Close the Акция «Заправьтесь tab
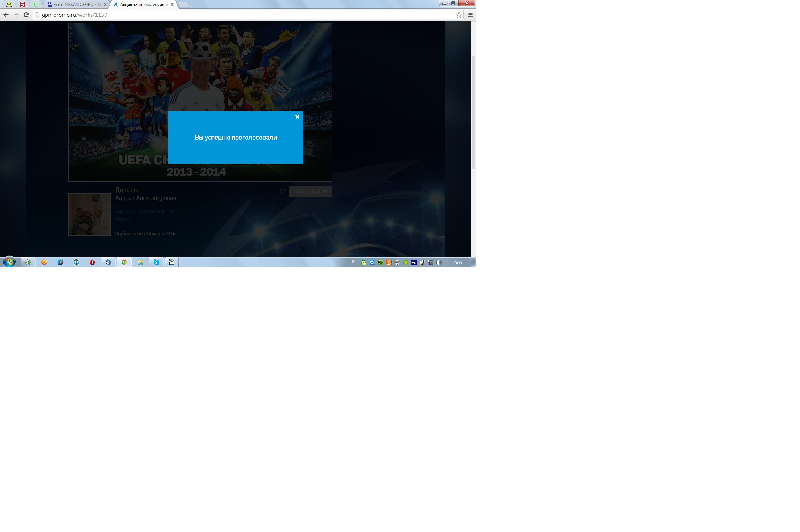 point(172,5)
